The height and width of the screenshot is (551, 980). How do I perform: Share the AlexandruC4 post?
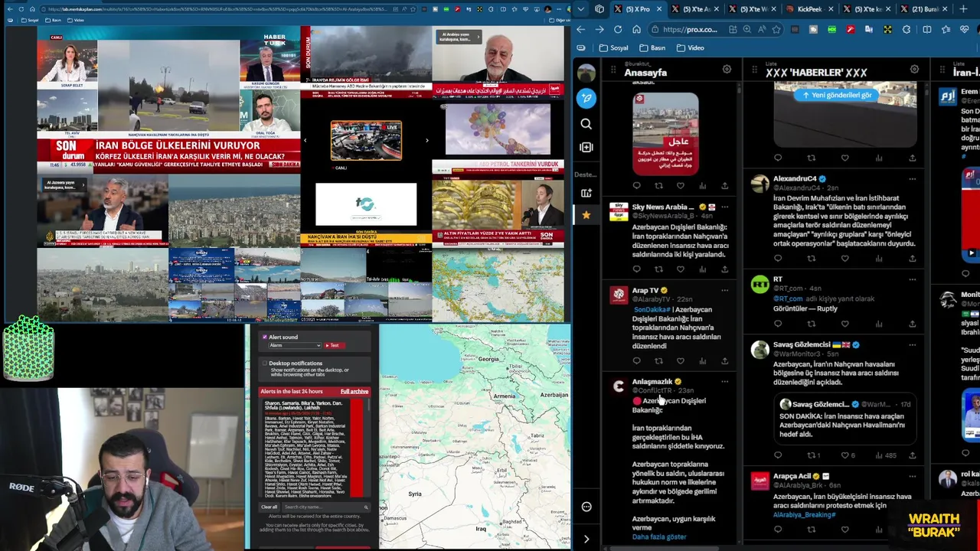(912, 258)
